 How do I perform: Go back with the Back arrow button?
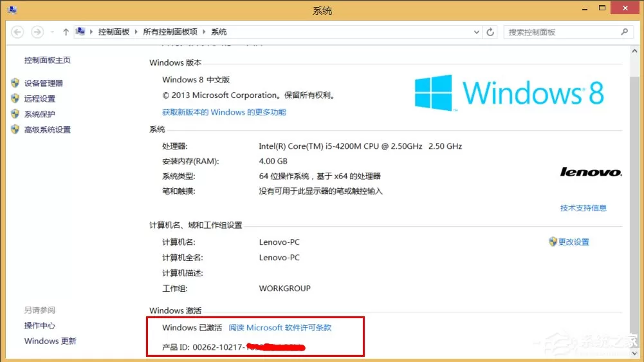(x=17, y=32)
